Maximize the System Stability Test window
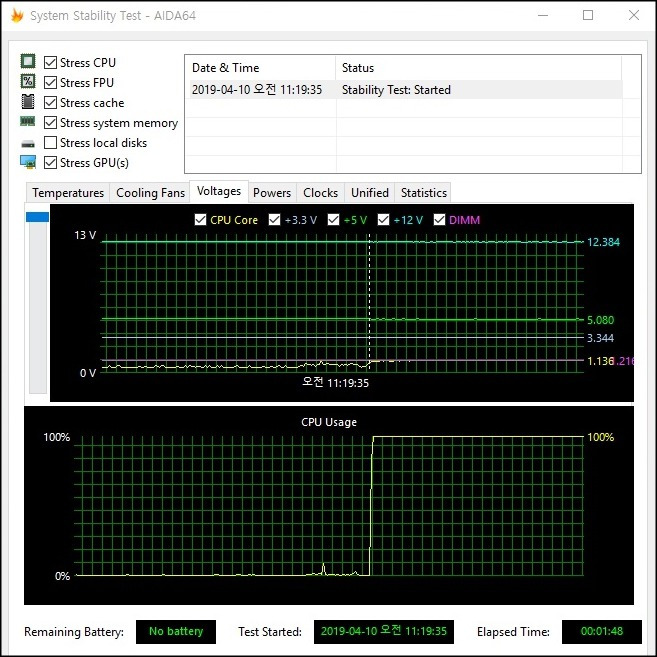 [x=588, y=16]
